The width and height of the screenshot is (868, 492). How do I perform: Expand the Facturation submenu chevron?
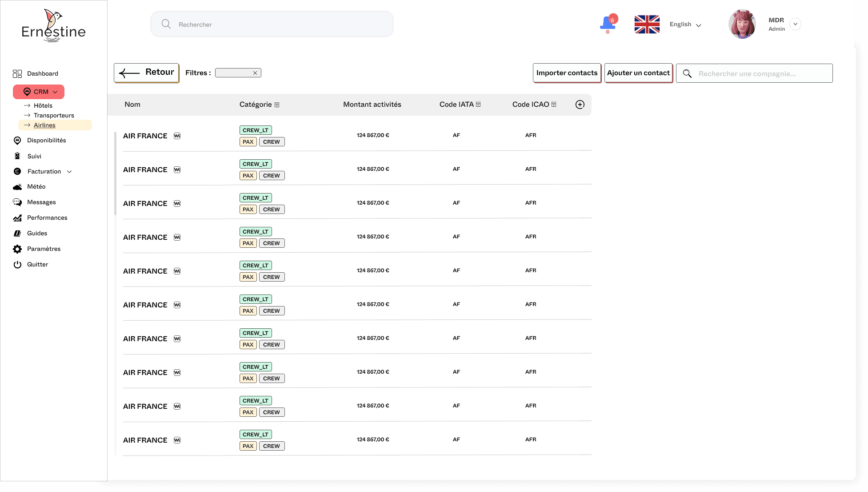pos(69,172)
